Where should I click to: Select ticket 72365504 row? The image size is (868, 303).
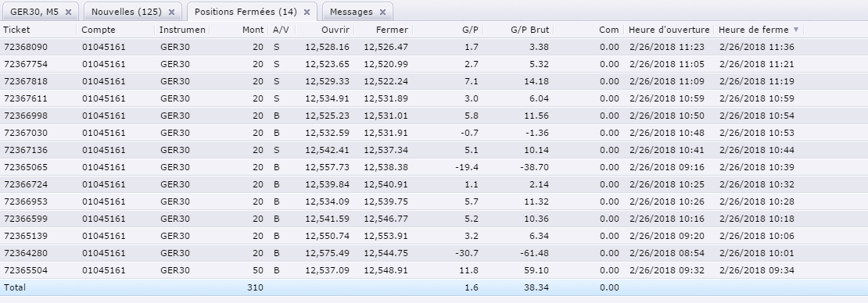coord(434,270)
